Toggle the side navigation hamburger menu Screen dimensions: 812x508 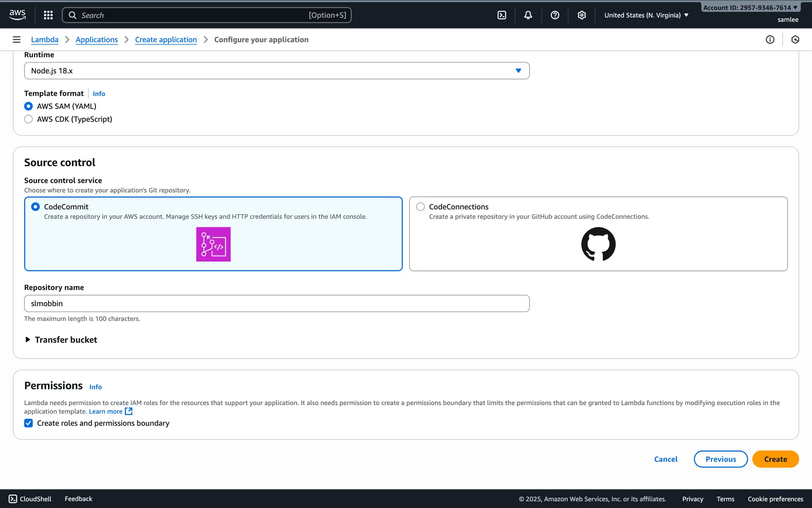pos(16,39)
